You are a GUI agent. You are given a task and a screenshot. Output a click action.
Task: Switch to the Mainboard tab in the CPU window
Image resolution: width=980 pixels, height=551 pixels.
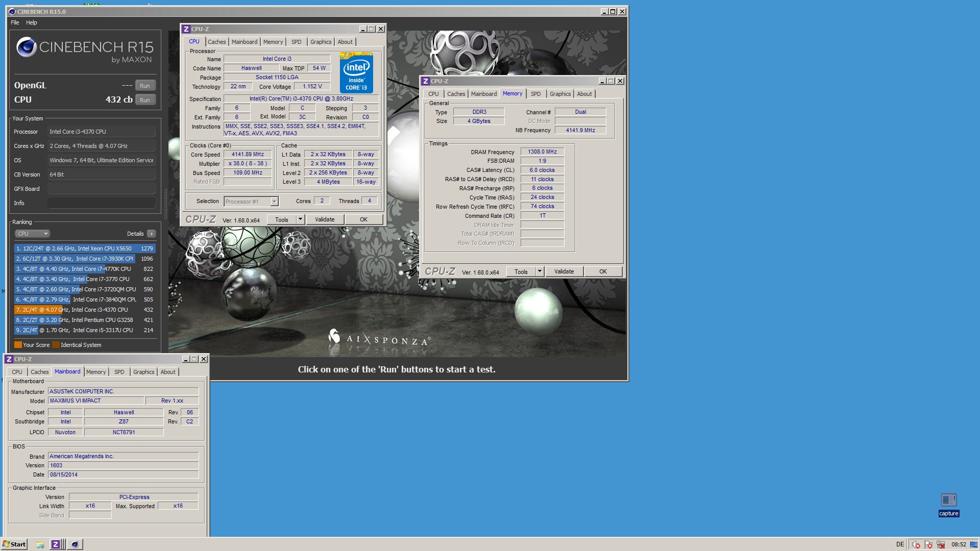[244, 42]
